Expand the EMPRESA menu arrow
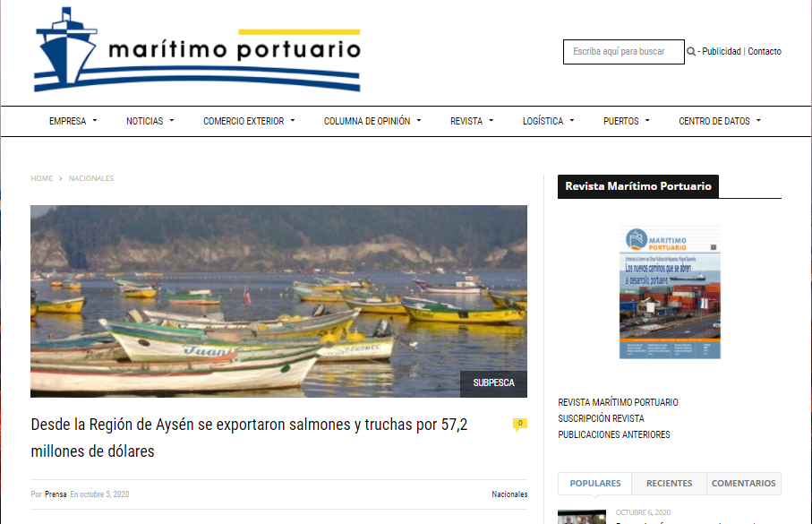812x524 pixels. 95,121
